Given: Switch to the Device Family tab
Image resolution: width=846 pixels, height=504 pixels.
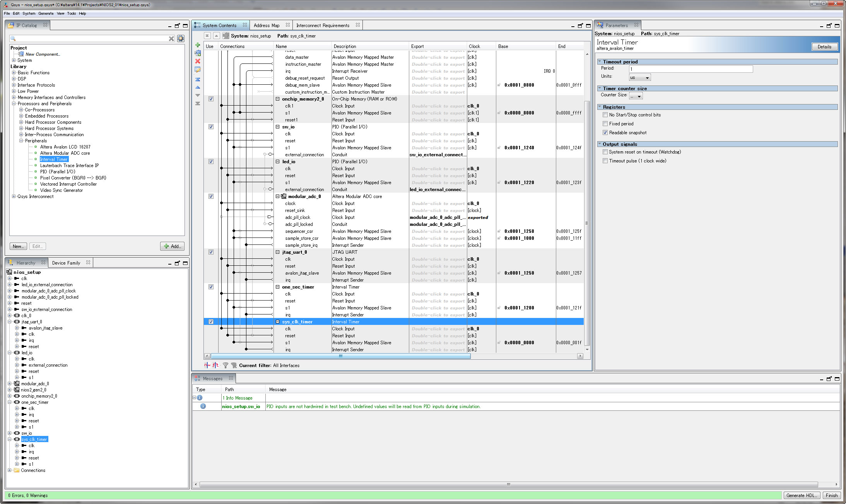Looking at the screenshot, I should 66,263.
